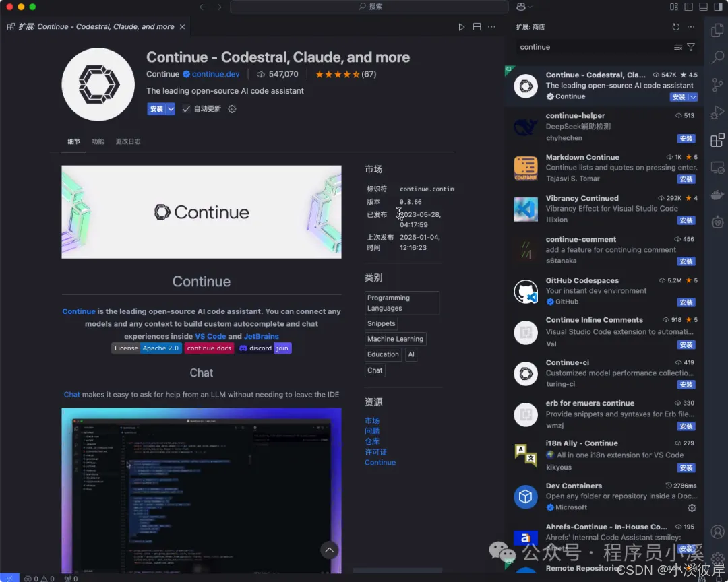
Task: Open the Accounts icon in activity bar
Action: pos(717,531)
